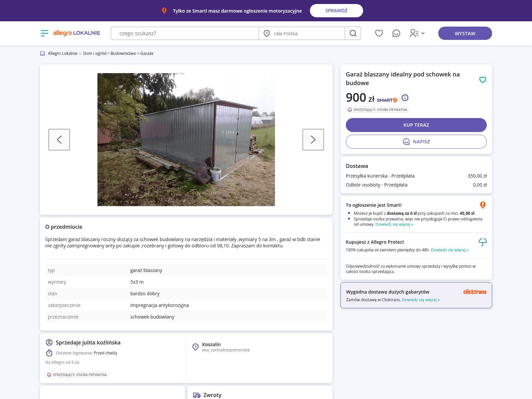Select the 'cała Polska' location field
Image resolution: width=532 pixels, height=399 pixels.
302,33
